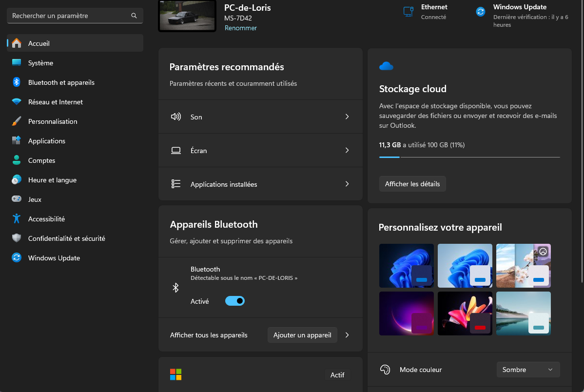
Task: Click the Ethernet monitor icon in header
Action: coord(409,12)
